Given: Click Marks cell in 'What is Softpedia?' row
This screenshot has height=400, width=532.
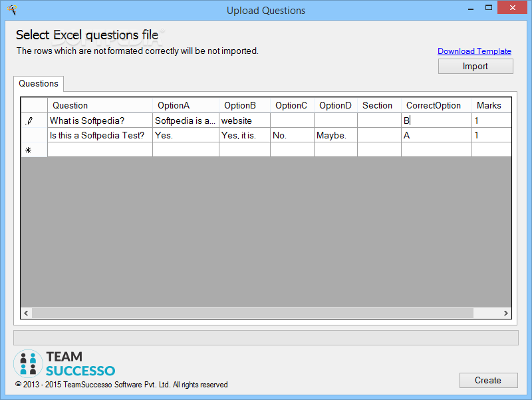Looking at the screenshot, I should (x=491, y=120).
